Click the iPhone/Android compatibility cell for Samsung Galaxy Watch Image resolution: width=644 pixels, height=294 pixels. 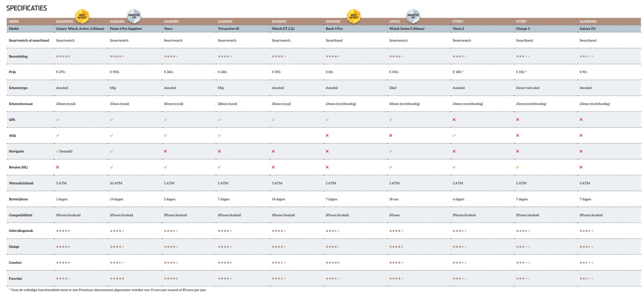point(68,215)
